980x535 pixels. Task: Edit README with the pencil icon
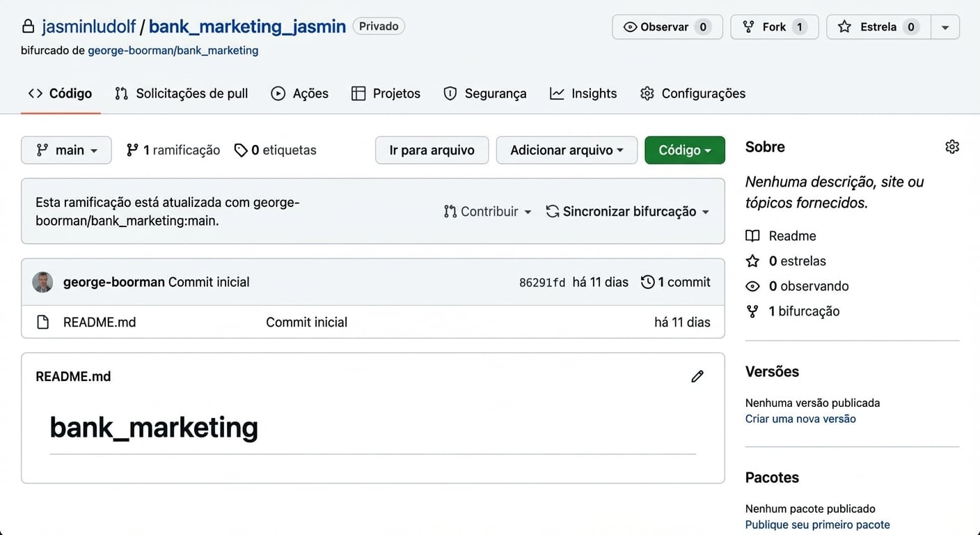(697, 376)
